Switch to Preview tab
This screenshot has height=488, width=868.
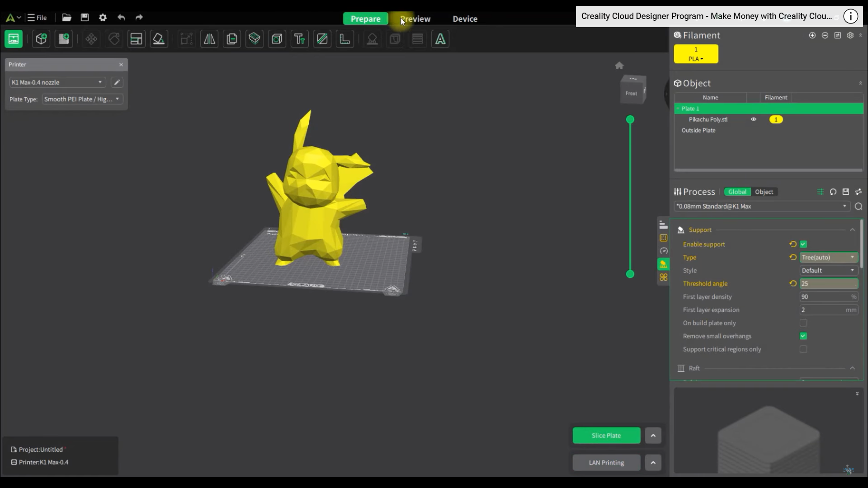point(415,19)
